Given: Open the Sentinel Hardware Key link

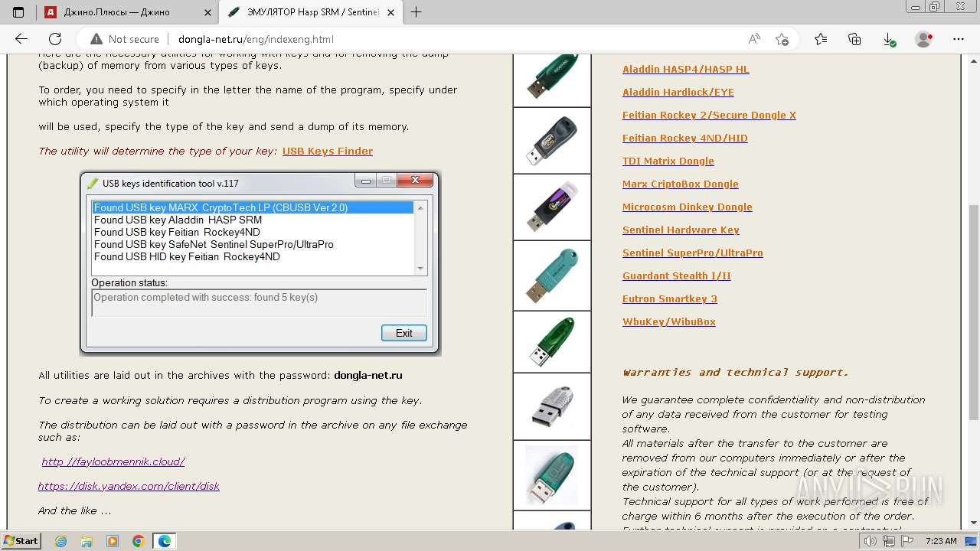Looking at the screenshot, I should click(681, 230).
